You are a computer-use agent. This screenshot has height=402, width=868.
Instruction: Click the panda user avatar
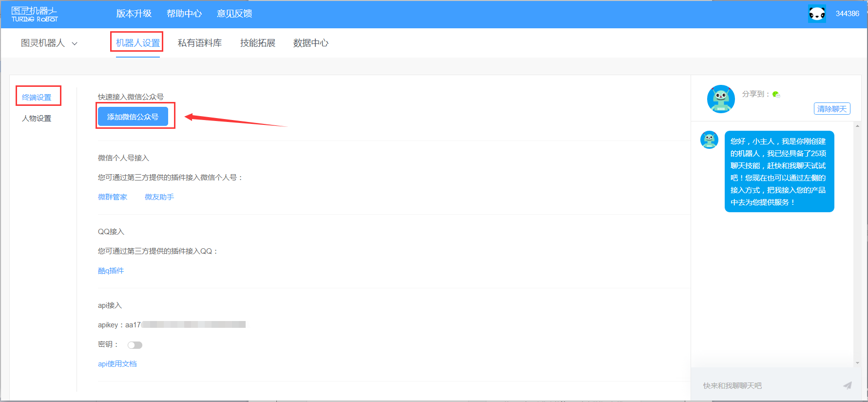[x=817, y=14]
